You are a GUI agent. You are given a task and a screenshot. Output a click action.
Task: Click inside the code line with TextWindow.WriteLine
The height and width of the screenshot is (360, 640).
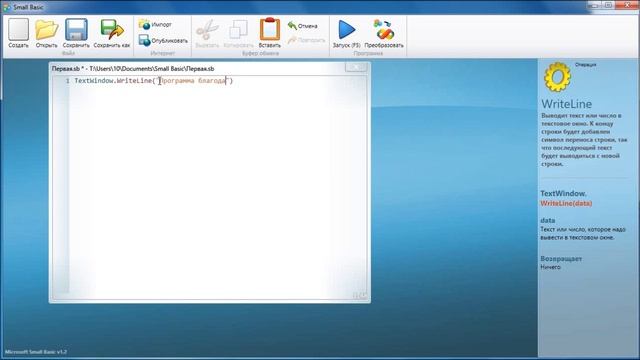pyautogui.click(x=153, y=81)
